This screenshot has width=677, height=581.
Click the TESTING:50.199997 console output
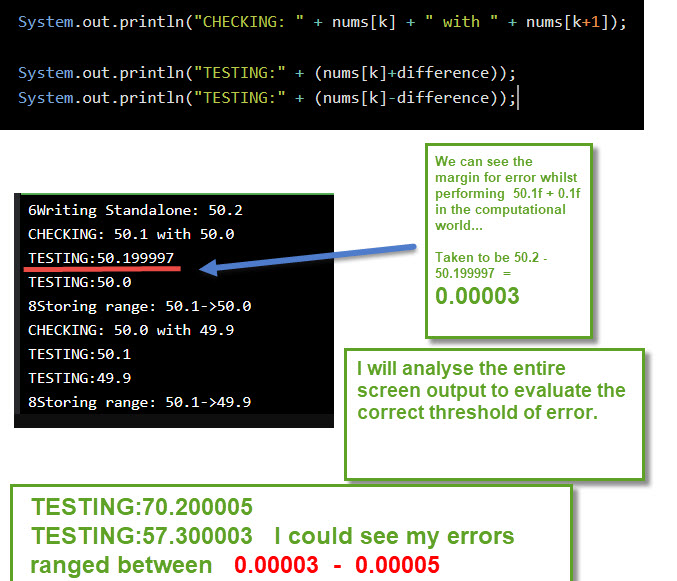[x=101, y=258]
